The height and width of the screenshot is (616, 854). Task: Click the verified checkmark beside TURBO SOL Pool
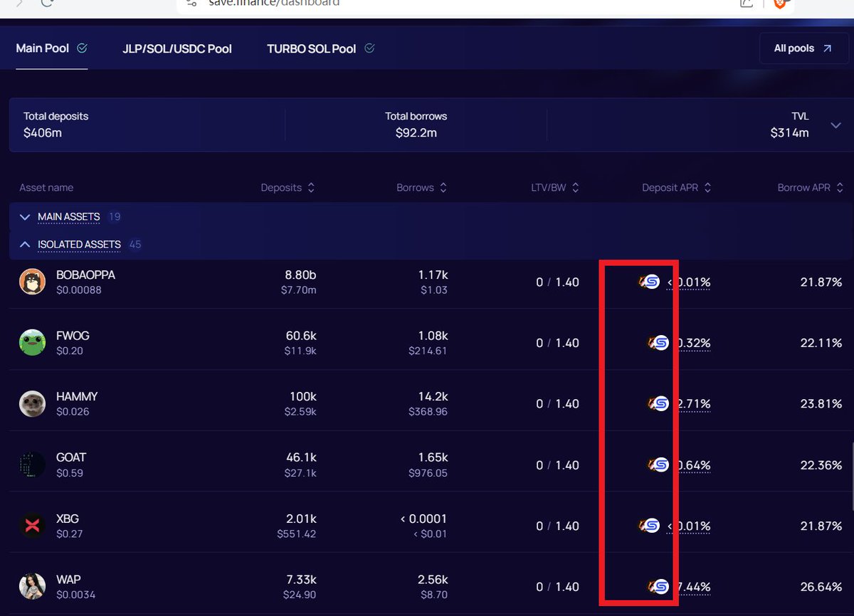point(369,48)
